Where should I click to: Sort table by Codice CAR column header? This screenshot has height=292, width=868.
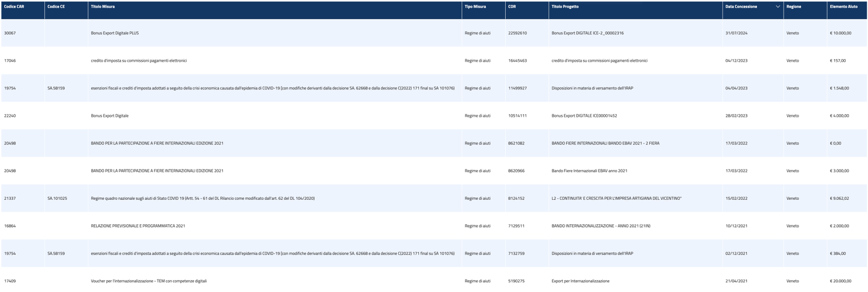coord(14,7)
